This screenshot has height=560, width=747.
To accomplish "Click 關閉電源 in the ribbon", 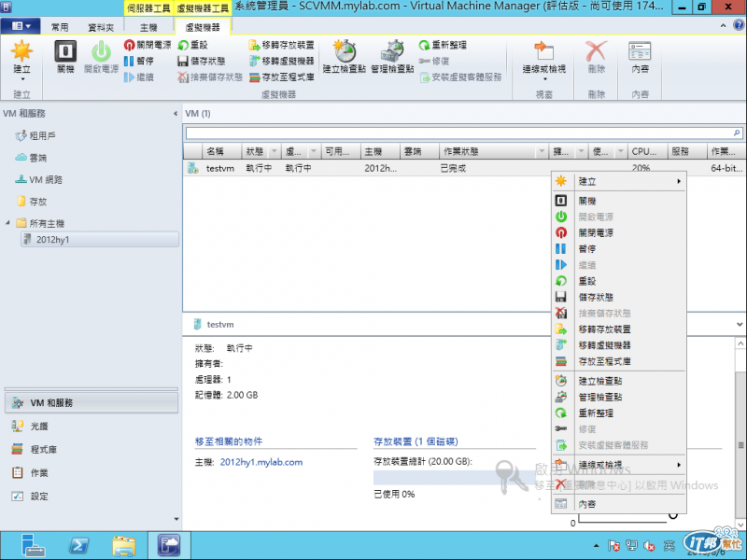I will click(148, 45).
